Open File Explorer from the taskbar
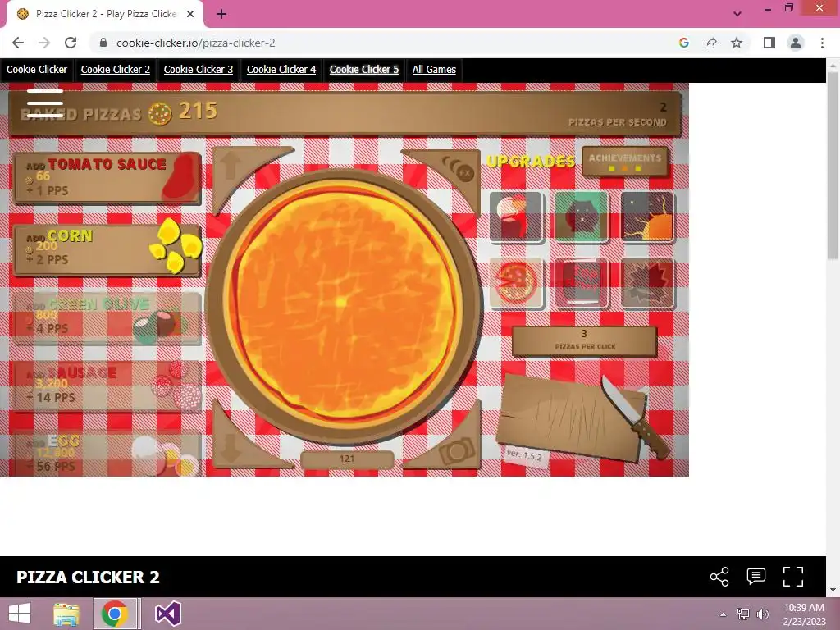The image size is (840, 630). [66, 614]
